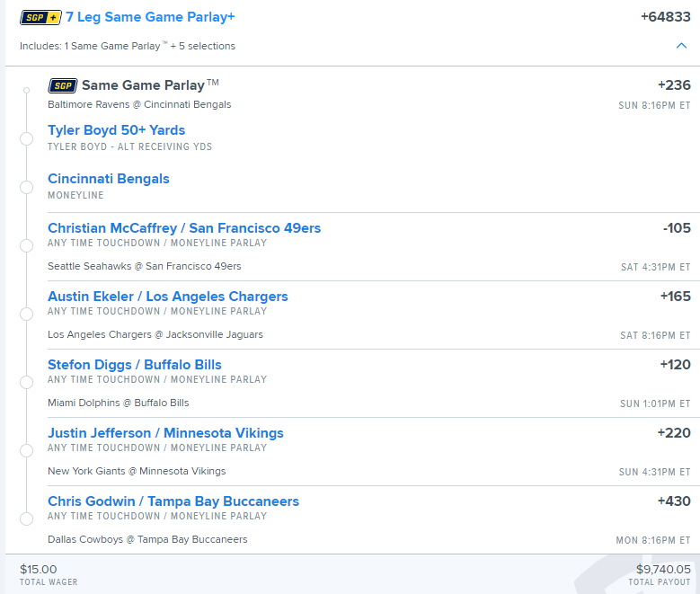Click the +236 Same Game Parlay odds

pyautogui.click(x=674, y=84)
